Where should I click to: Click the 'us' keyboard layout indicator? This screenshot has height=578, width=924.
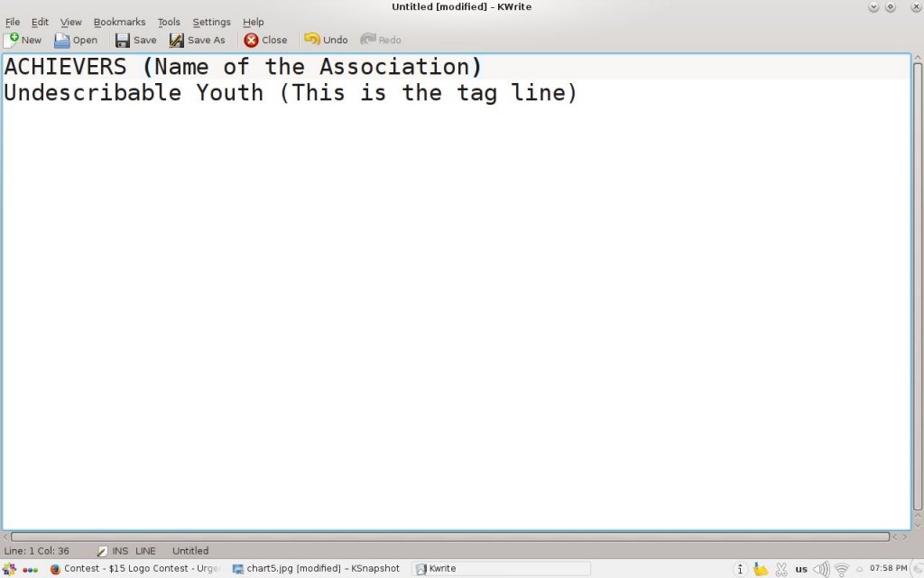pos(801,569)
